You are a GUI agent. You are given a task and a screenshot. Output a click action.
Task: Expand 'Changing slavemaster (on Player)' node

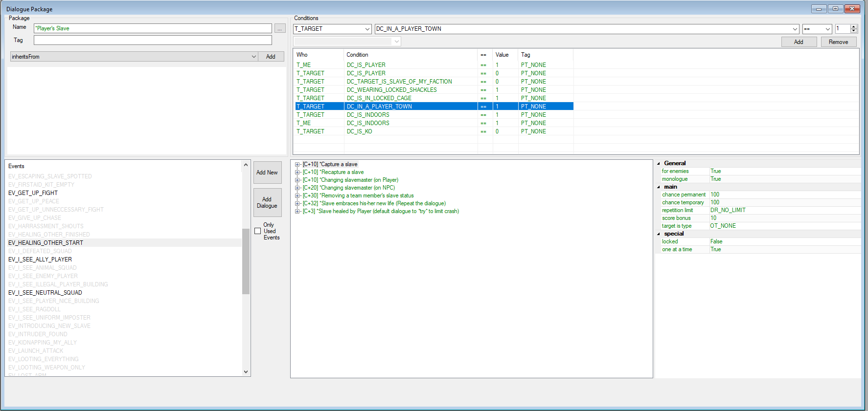[x=297, y=180]
